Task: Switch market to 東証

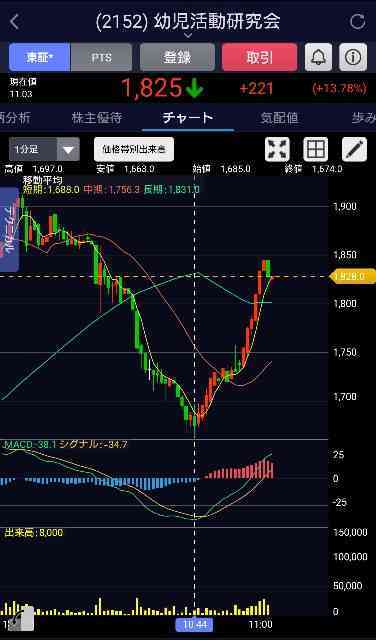Action: pyautogui.click(x=40, y=57)
